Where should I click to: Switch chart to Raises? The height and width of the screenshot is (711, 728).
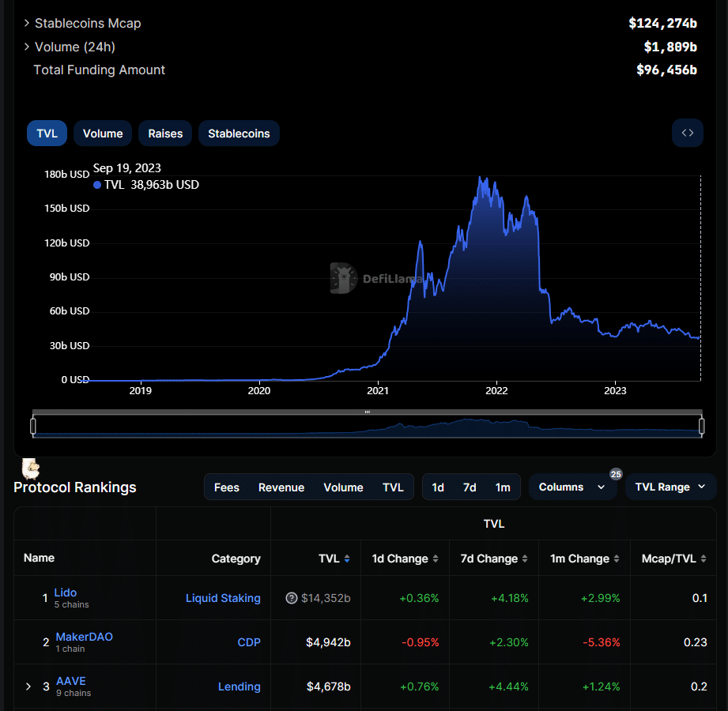[165, 134]
